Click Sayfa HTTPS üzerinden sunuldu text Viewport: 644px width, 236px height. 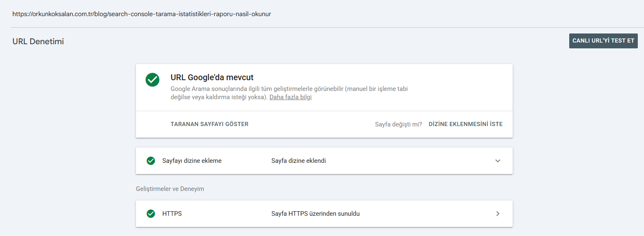coord(316,214)
